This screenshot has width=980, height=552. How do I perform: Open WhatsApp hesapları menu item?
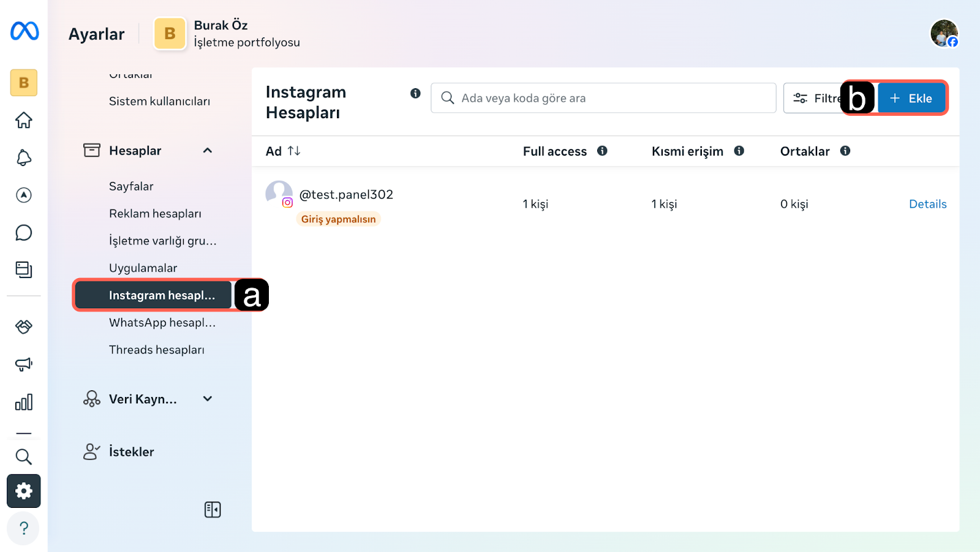point(162,323)
